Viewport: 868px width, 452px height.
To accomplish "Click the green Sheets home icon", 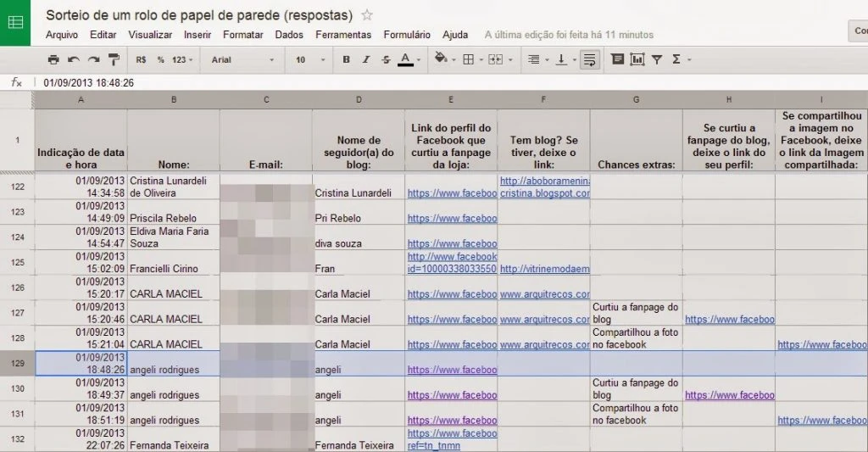I will click(15, 23).
